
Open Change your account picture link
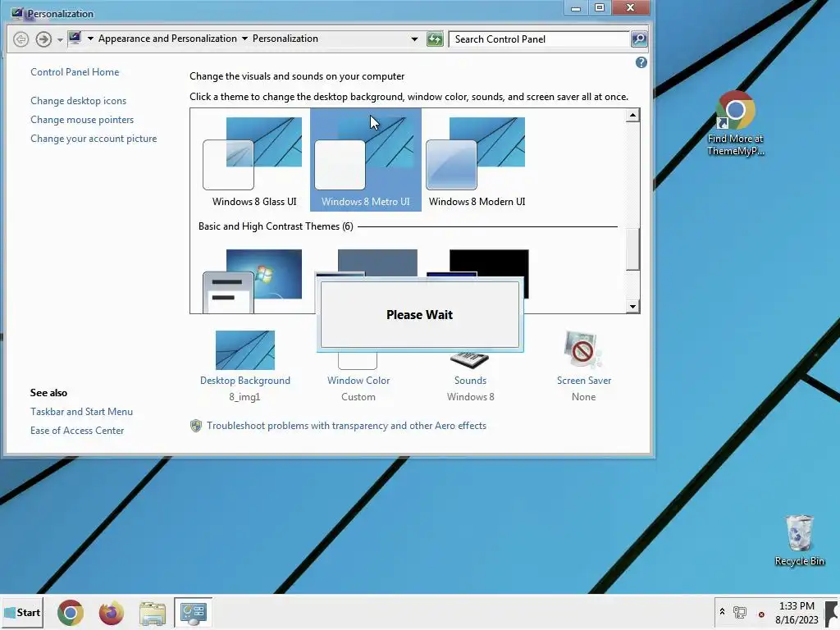(x=94, y=138)
